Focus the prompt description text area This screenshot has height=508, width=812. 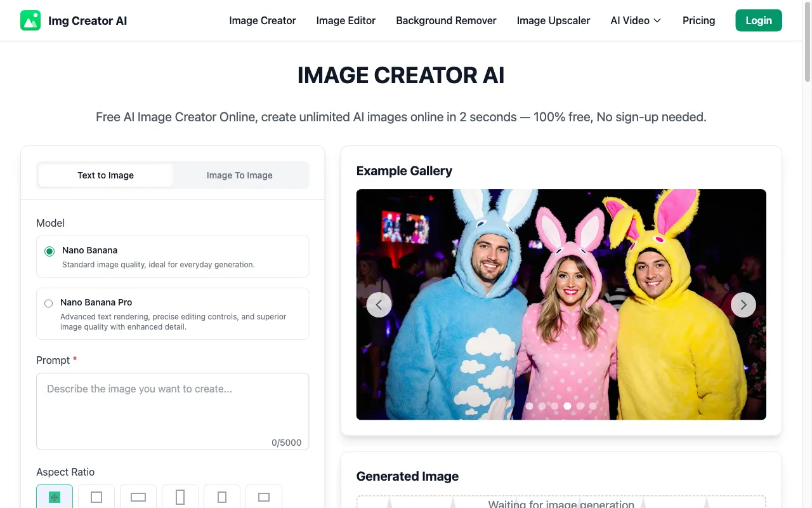(x=173, y=411)
